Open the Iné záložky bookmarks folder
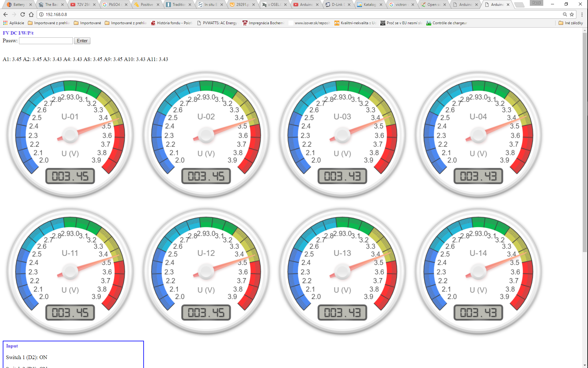 (571, 23)
